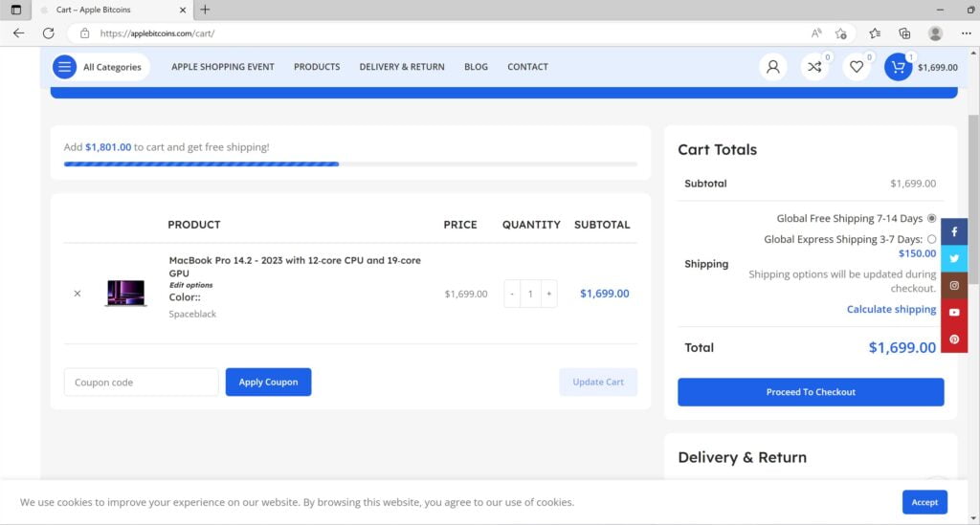Open the browser Collections icon
980x525 pixels.
904,33
